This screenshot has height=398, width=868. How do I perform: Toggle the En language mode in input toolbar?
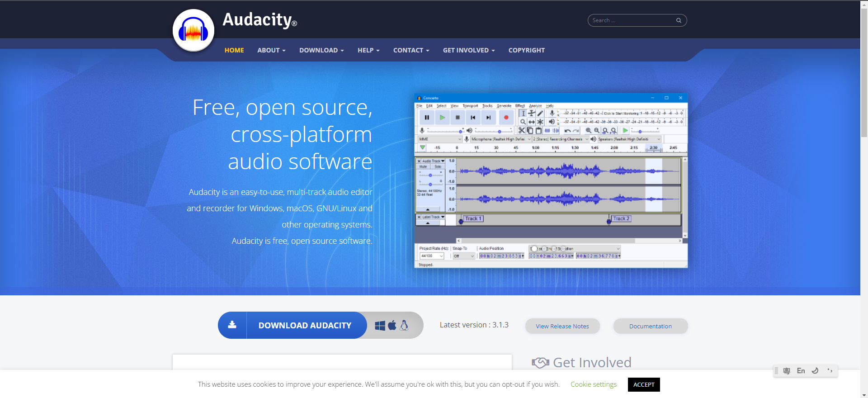[x=801, y=371]
